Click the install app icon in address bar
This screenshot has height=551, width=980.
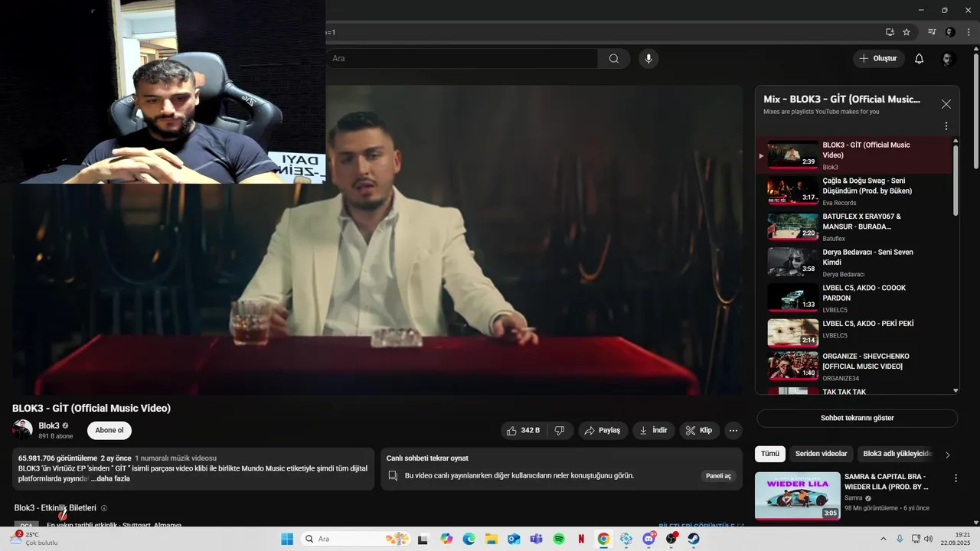(x=890, y=32)
